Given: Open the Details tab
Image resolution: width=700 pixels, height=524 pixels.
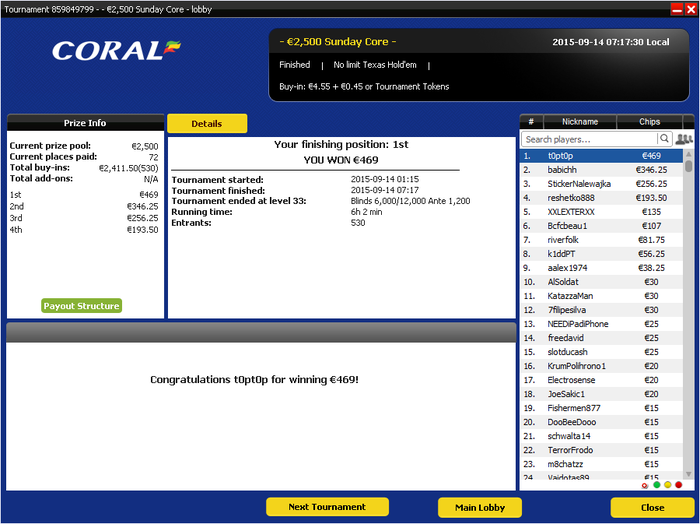Looking at the screenshot, I should click(207, 124).
